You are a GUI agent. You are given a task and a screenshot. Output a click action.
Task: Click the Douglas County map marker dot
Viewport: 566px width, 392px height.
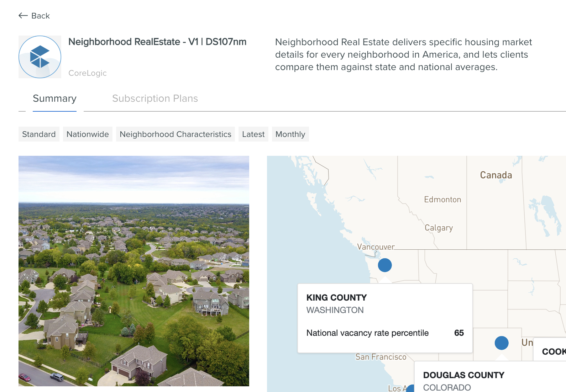coord(502,343)
